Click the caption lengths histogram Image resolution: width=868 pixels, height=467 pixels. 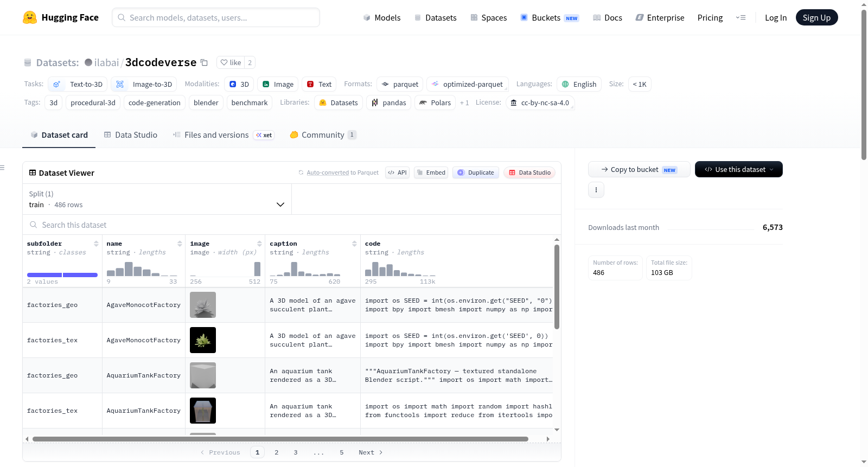click(x=305, y=268)
